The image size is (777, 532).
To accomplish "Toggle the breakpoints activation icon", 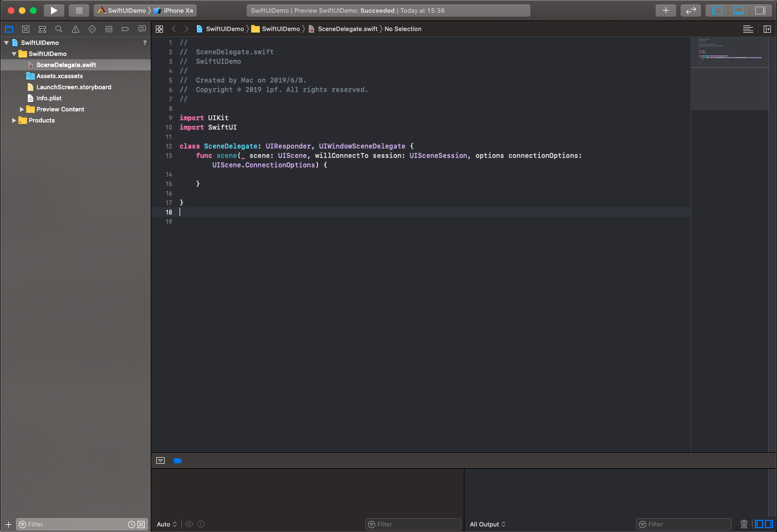I will click(x=178, y=461).
